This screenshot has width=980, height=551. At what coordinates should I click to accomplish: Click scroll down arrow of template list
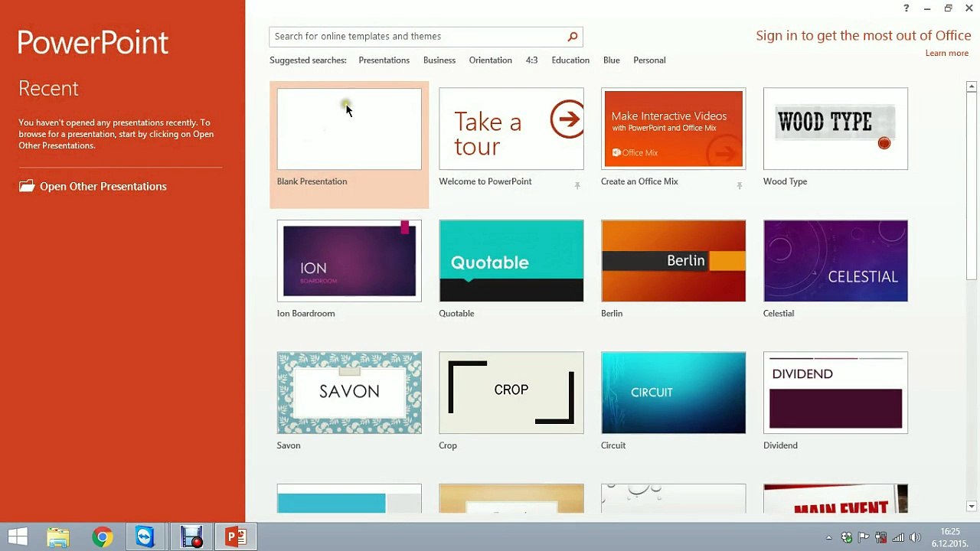[971, 506]
